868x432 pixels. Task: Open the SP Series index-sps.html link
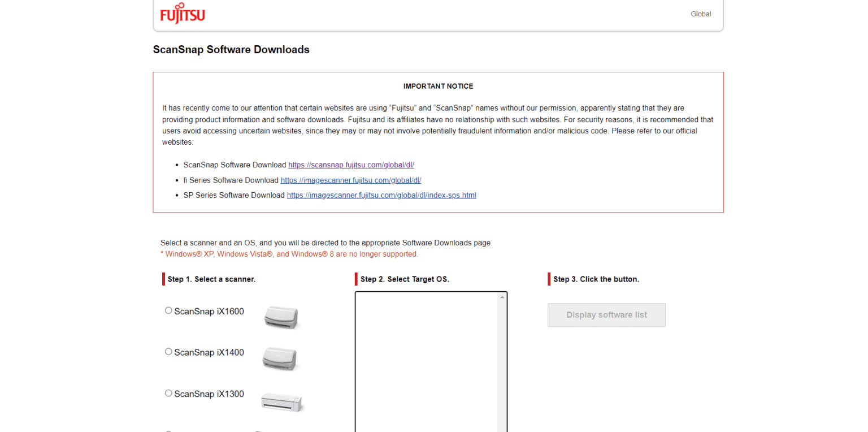[381, 196]
